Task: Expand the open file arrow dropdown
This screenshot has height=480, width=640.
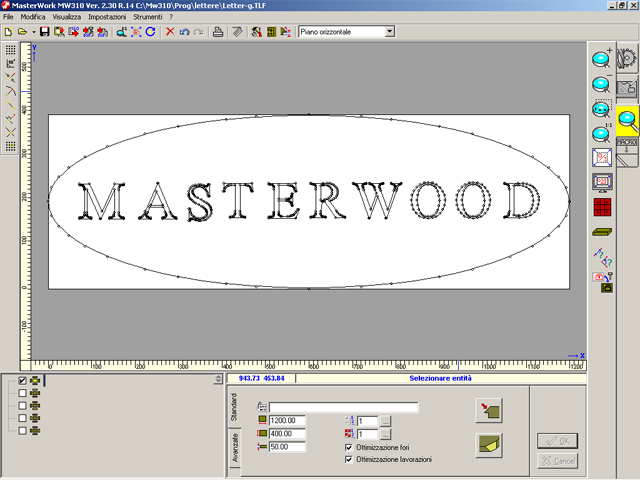Action: point(34,32)
